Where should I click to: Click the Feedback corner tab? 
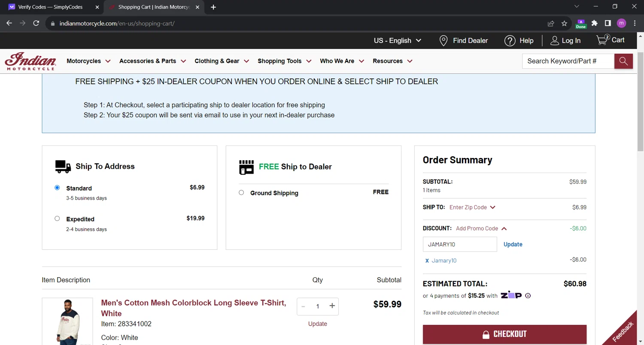(x=623, y=331)
